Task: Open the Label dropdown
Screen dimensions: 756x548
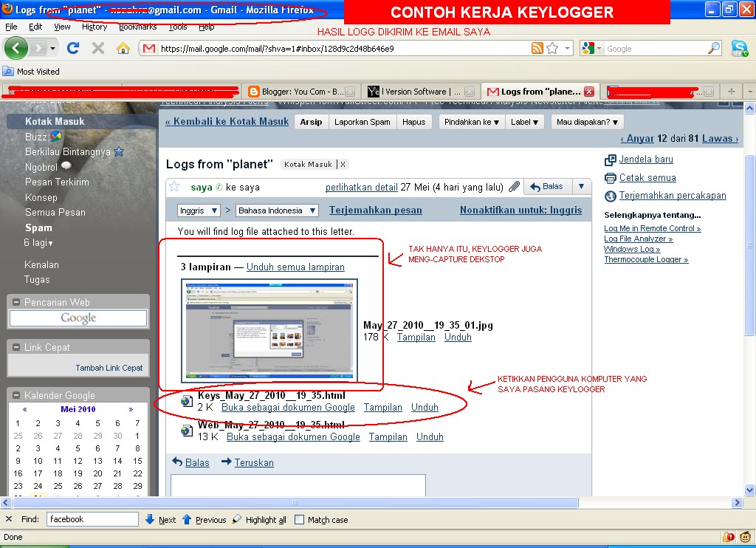Action: 524,122
